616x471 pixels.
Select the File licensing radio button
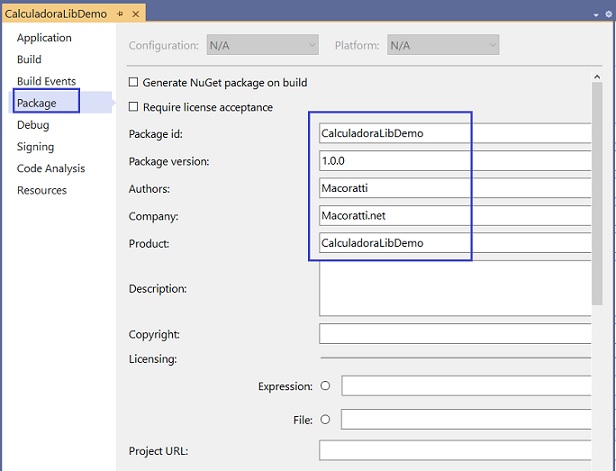325,420
